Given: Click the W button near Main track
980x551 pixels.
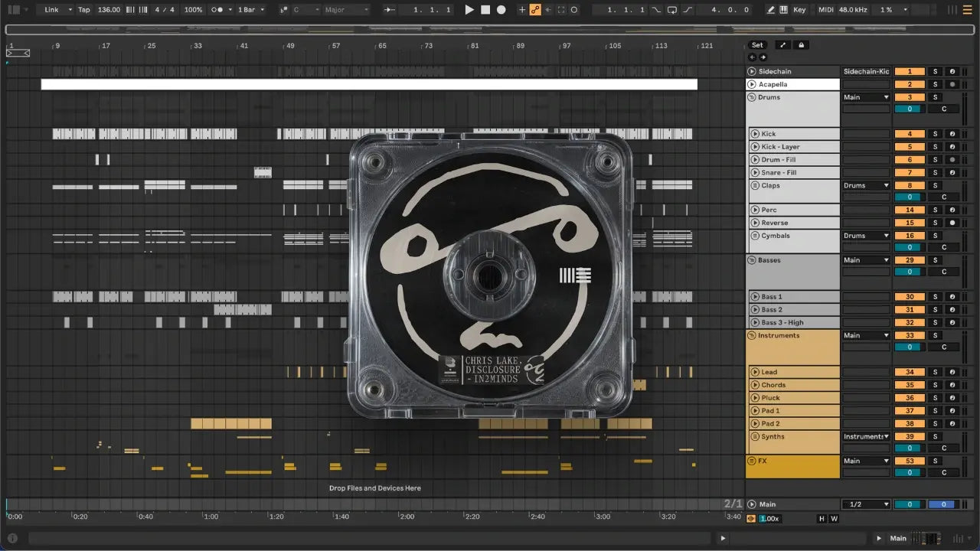Looking at the screenshot, I should point(834,519).
